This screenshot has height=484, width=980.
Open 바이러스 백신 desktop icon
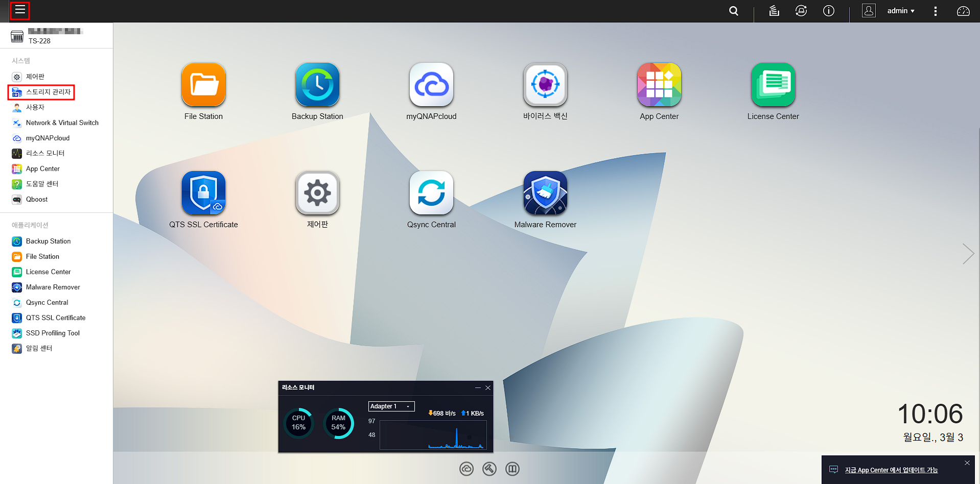coord(545,85)
